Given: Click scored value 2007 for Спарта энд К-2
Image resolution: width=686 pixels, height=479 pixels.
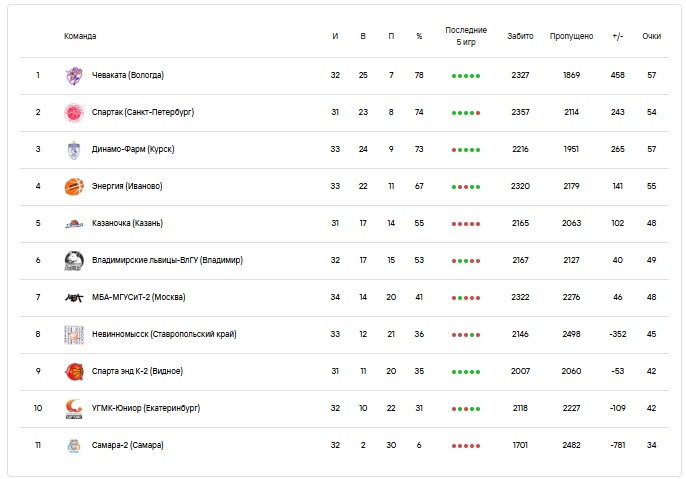Looking at the screenshot, I should point(520,371).
